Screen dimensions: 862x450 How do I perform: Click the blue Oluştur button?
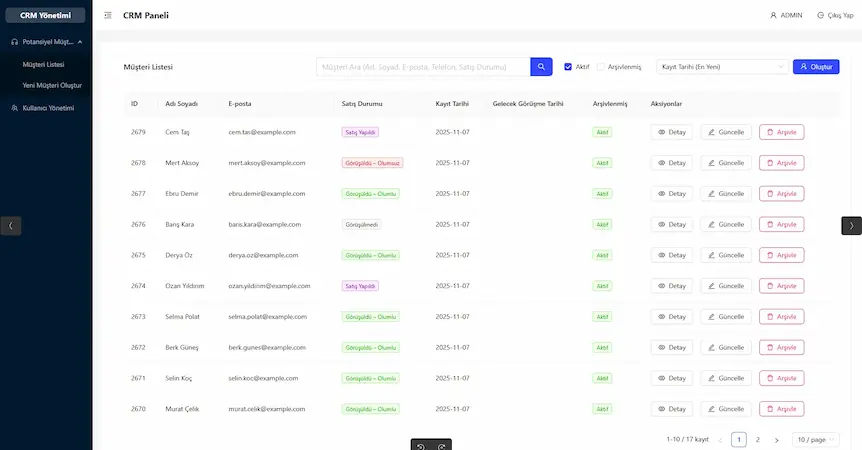(816, 67)
